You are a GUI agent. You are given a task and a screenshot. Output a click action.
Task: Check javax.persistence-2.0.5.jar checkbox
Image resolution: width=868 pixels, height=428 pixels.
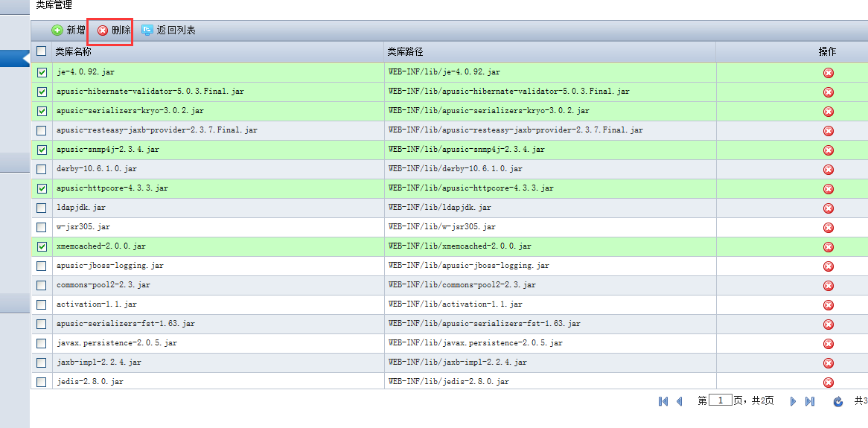point(42,343)
